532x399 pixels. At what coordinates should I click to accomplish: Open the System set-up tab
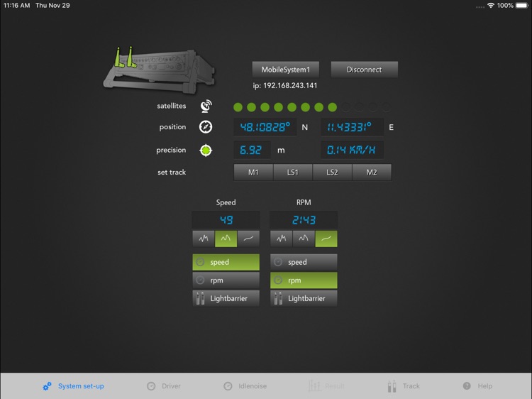(x=73, y=386)
